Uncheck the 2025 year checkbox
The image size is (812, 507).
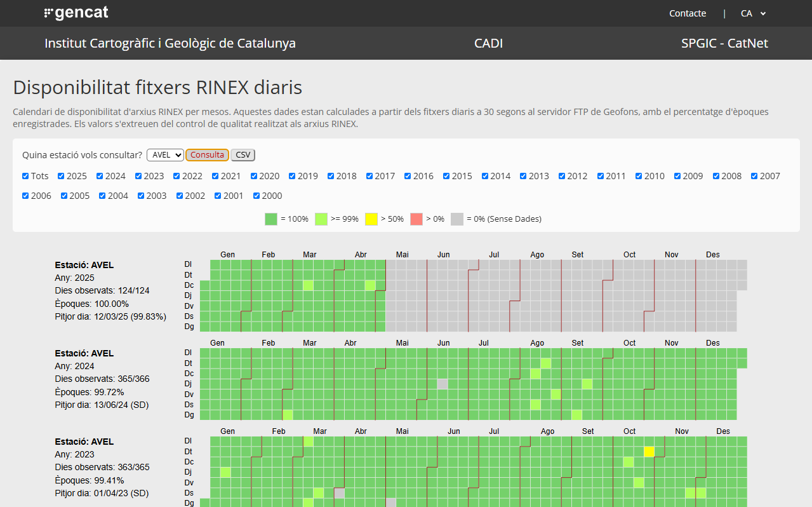click(62, 176)
